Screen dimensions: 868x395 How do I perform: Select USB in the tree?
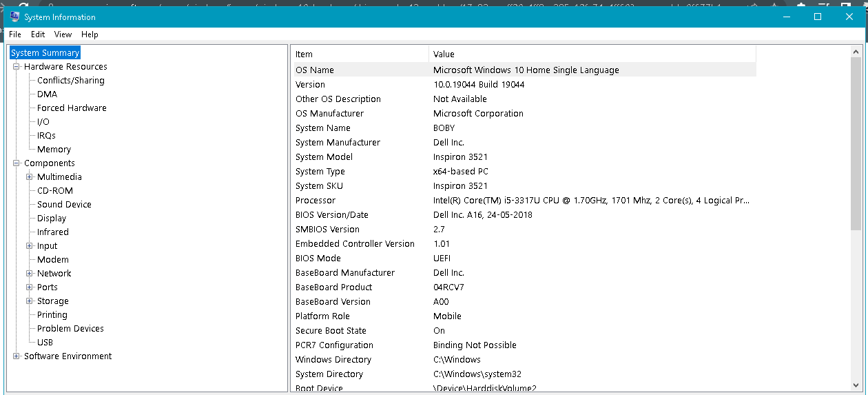click(45, 343)
